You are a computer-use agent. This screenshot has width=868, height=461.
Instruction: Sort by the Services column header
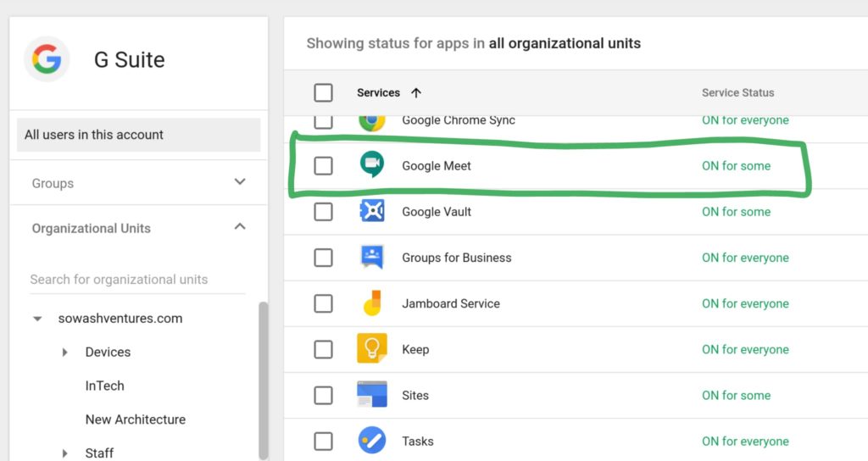tap(378, 93)
